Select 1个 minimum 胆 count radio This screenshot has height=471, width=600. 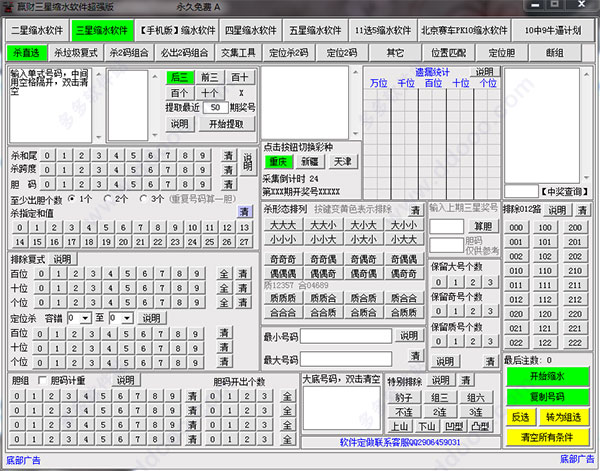(x=72, y=199)
